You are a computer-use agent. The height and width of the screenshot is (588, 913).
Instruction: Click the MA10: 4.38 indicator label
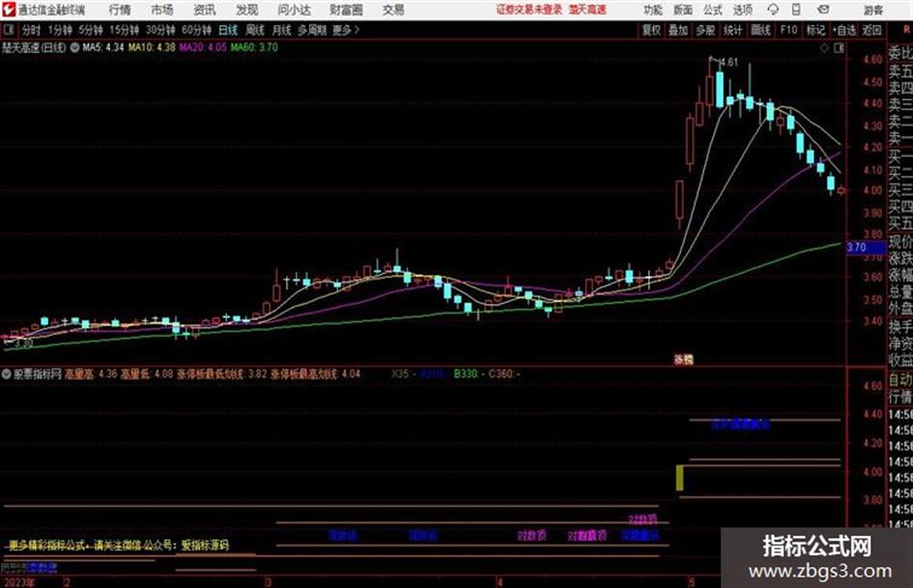152,47
